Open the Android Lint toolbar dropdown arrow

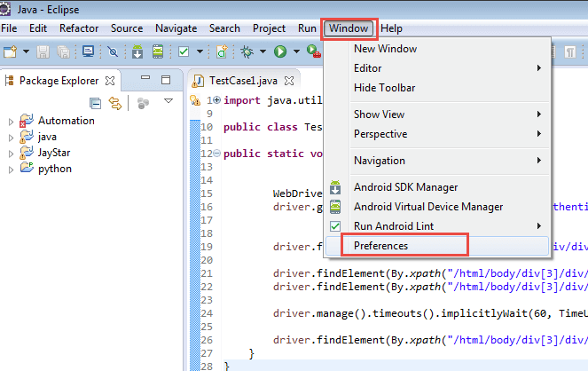(x=200, y=51)
